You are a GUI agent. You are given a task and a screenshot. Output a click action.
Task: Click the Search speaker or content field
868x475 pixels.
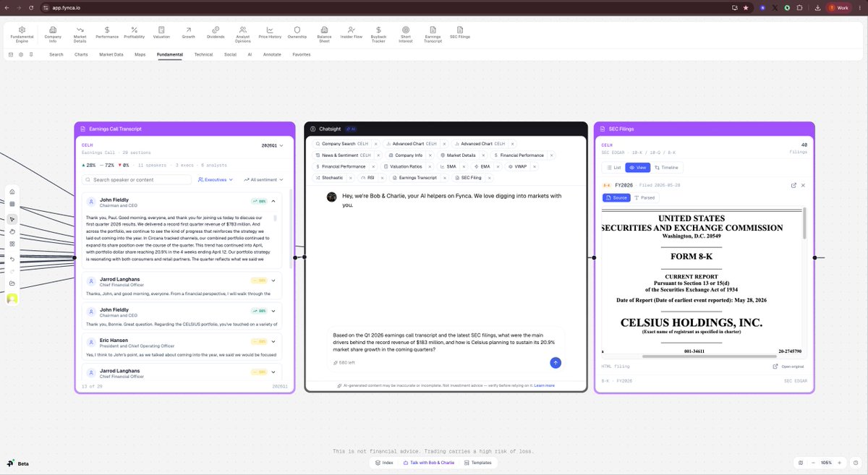click(x=137, y=179)
